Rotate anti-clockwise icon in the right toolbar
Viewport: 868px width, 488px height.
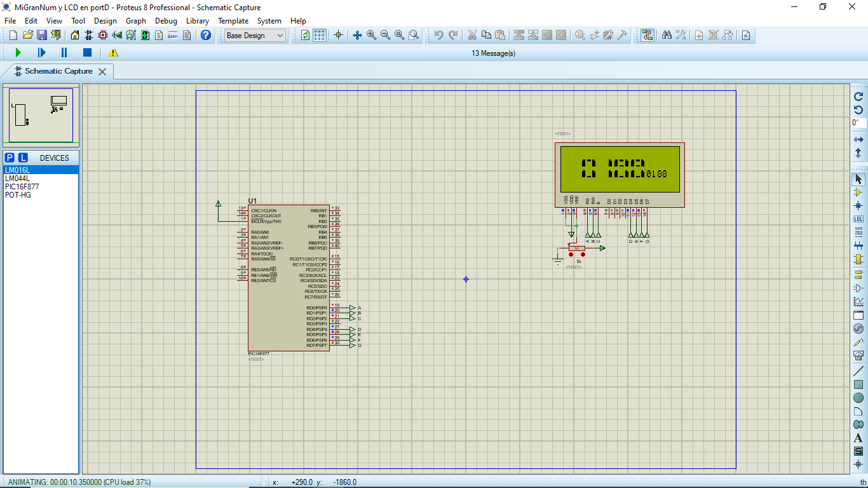point(858,110)
